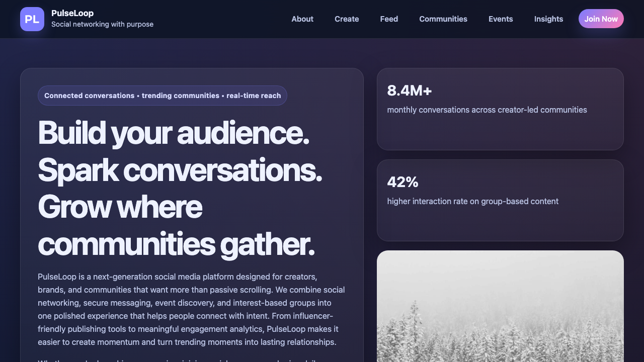Open the About nav item
Screen dimensions: 644x362
coord(302,19)
